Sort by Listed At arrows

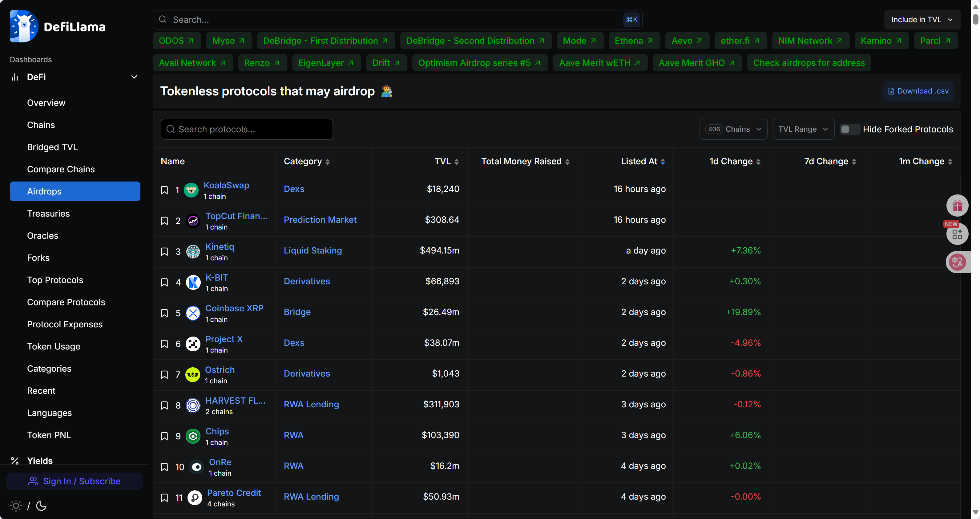point(663,162)
